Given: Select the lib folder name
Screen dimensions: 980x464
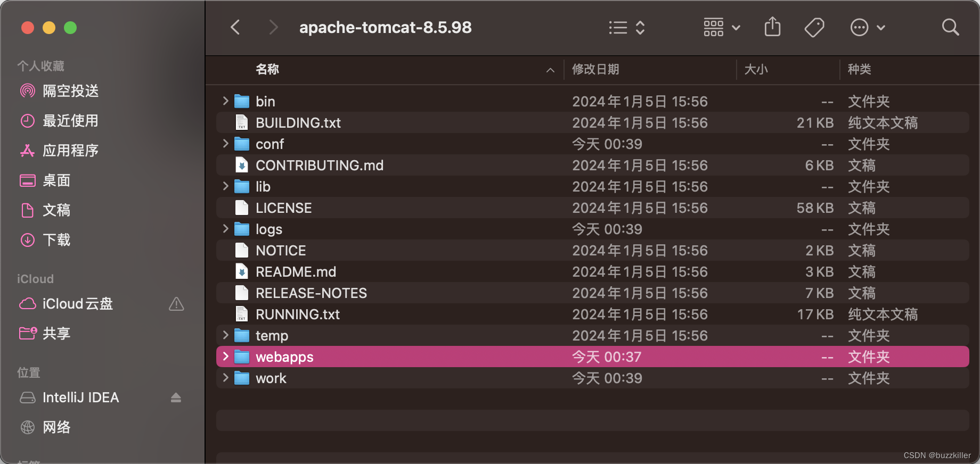Looking at the screenshot, I should 263,187.
